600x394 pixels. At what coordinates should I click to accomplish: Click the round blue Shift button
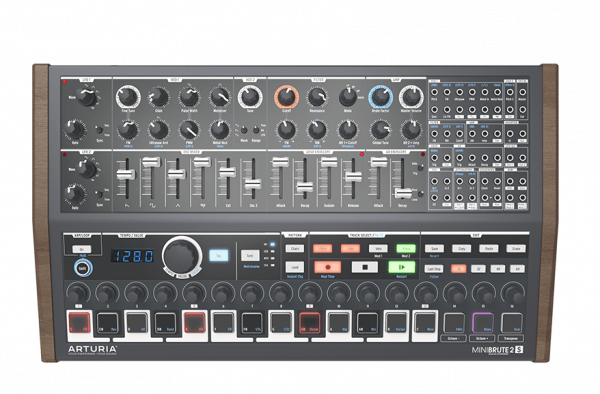(x=83, y=268)
